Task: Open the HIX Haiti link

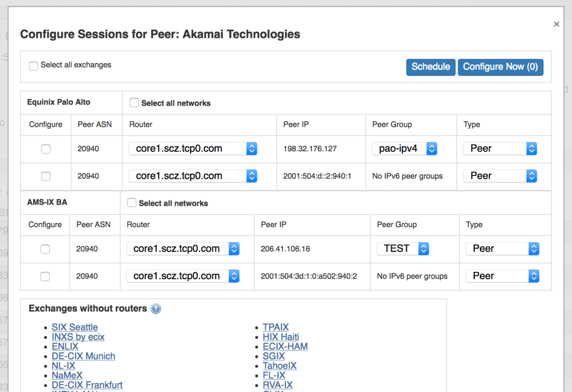Action: [x=281, y=337]
